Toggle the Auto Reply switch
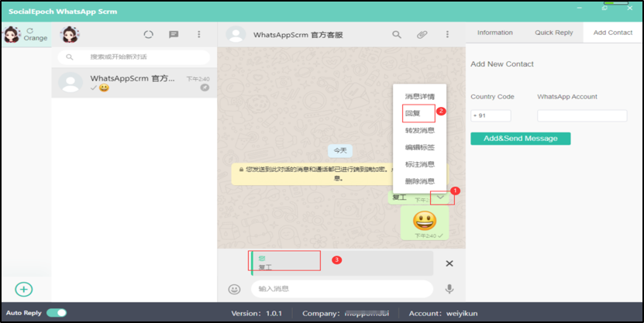This screenshot has width=644, height=323. tap(57, 313)
